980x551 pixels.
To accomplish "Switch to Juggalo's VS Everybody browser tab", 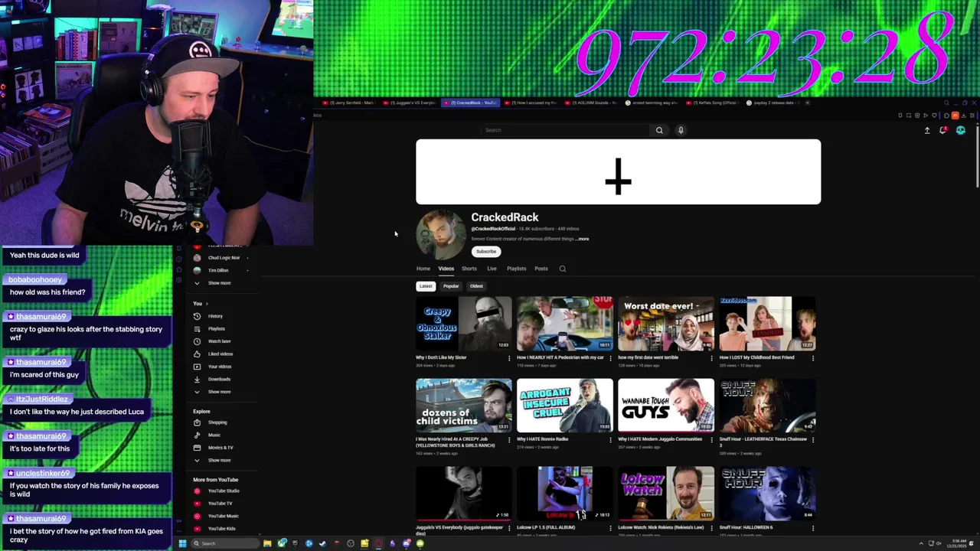I will click(410, 103).
